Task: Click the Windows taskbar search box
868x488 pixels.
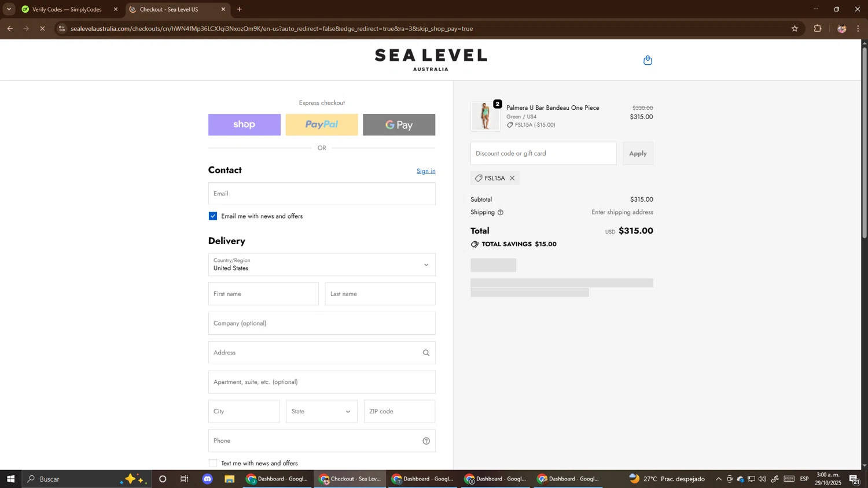Action: (87, 479)
